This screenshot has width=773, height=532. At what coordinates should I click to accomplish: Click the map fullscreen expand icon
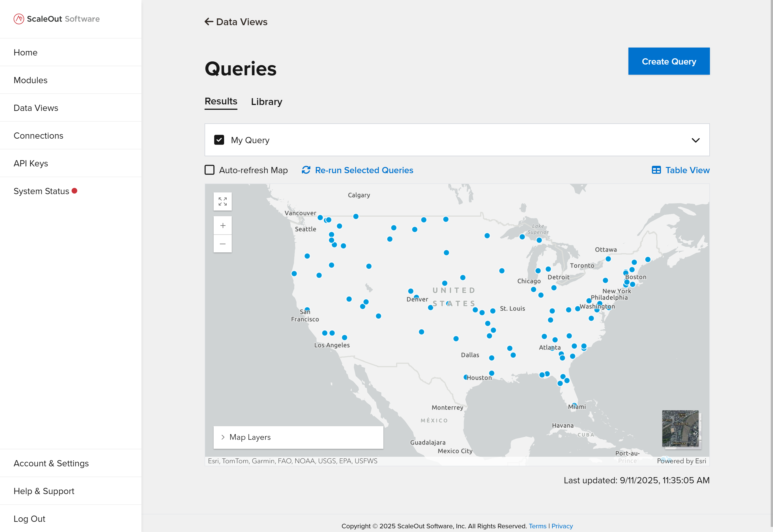coord(223,201)
